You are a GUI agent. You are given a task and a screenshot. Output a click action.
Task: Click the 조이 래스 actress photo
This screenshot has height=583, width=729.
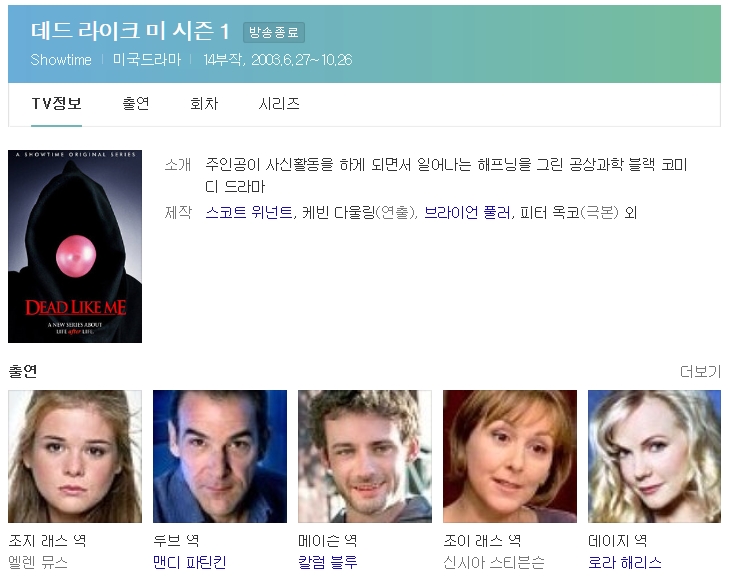click(x=510, y=456)
